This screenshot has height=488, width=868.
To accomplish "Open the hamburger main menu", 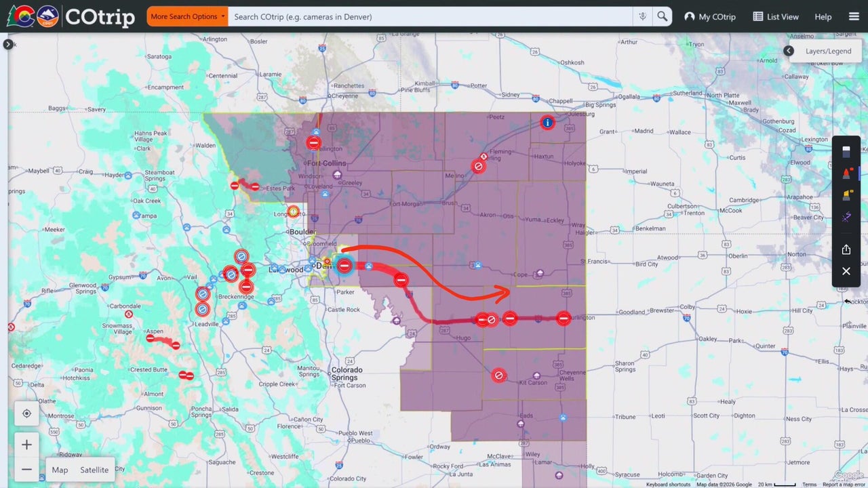I will pos(854,16).
